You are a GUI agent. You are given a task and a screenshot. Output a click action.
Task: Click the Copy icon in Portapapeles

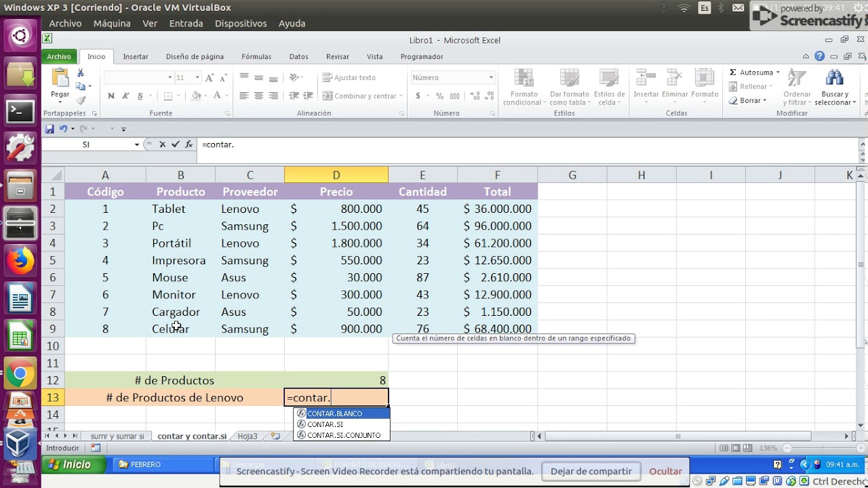81,86
